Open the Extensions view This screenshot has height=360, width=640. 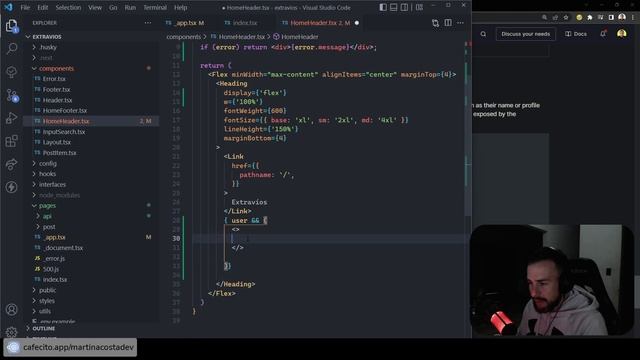coord(11,141)
